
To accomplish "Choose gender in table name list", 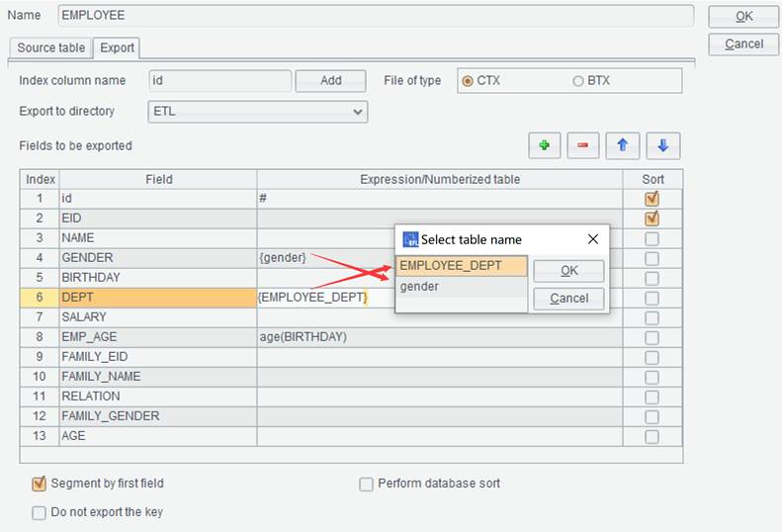I will coord(462,287).
